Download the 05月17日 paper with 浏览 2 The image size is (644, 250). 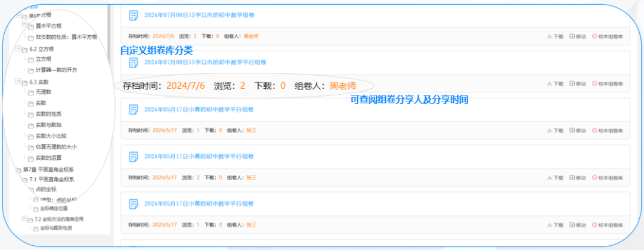point(555,178)
